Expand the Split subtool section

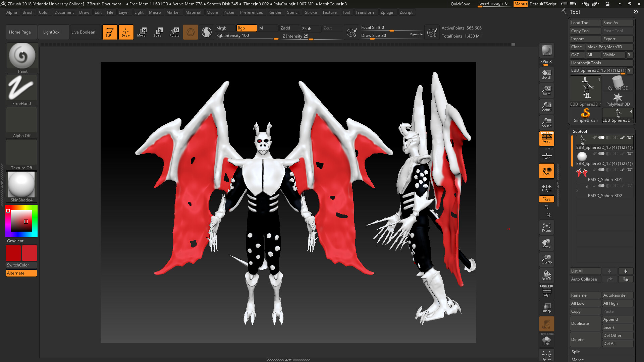tap(576, 352)
